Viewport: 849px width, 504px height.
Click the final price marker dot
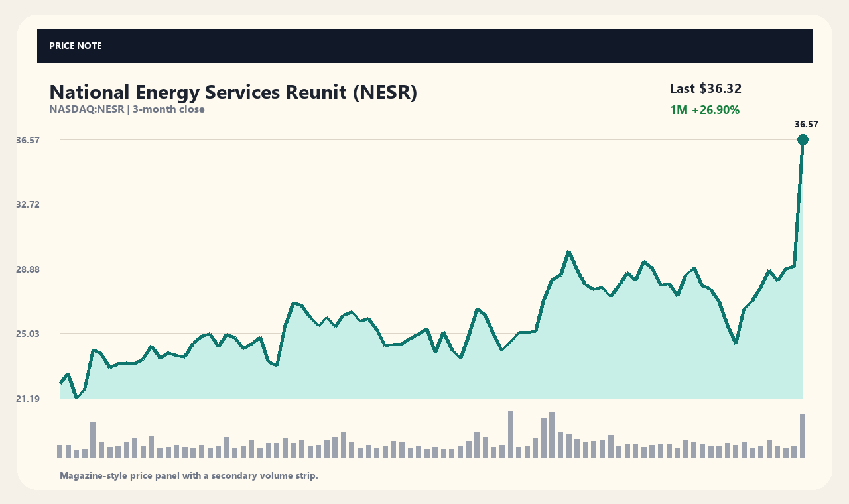[803, 139]
